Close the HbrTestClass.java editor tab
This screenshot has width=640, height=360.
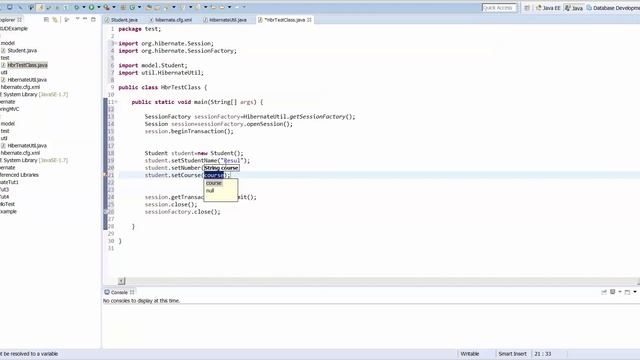(309, 20)
